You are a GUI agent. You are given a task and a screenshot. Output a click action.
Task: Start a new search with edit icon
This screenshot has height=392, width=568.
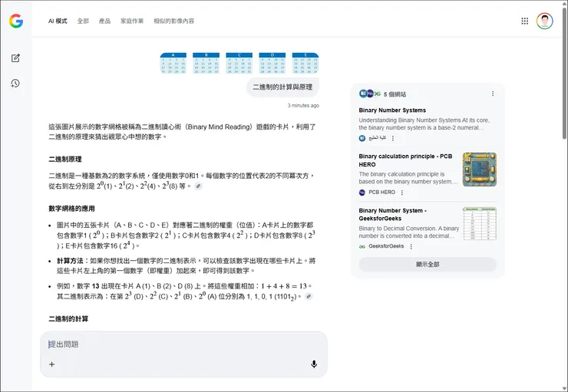point(15,58)
